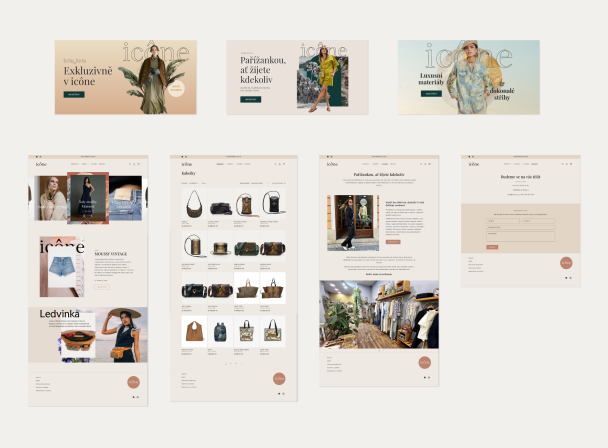Open the brown crescent shoulder bag product
Viewport: 608px width, 448px height.
(194, 204)
